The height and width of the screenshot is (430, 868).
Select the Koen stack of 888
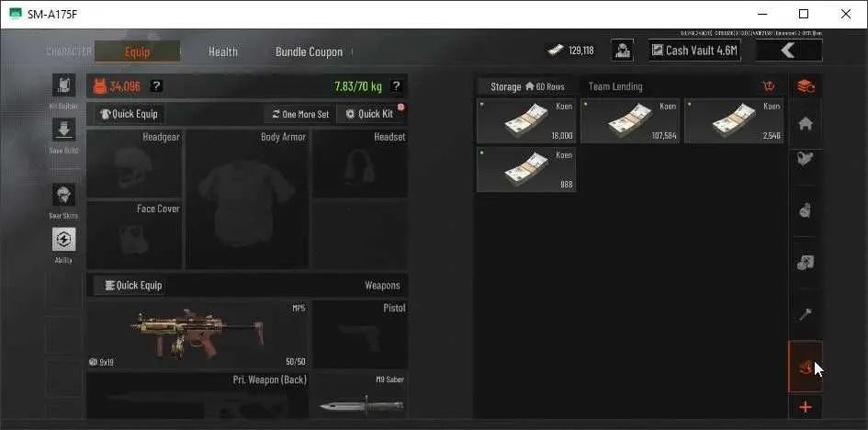tap(526, 169)
